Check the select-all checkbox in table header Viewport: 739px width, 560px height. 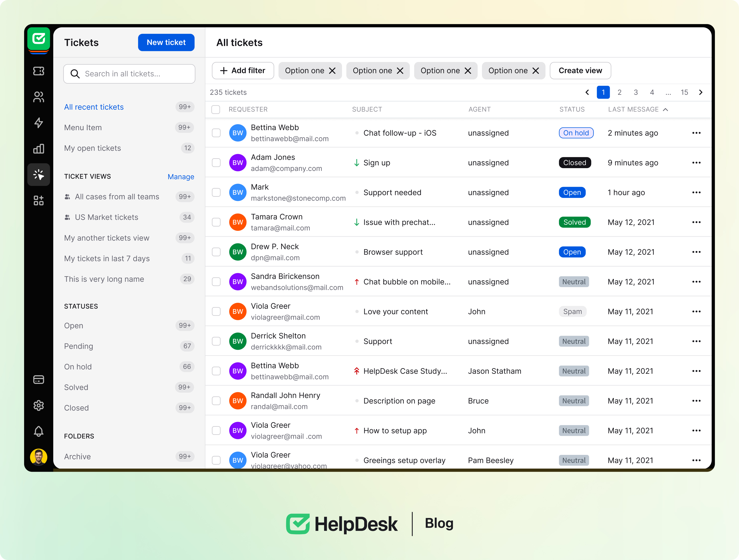216,110
